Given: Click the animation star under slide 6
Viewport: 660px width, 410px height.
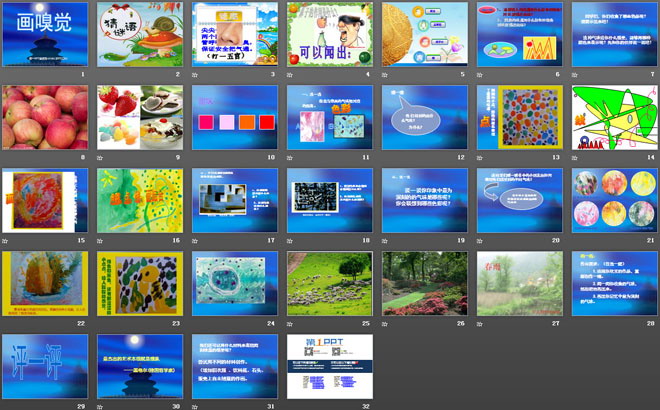Looking at the screenshot, I should coord(479,75).
